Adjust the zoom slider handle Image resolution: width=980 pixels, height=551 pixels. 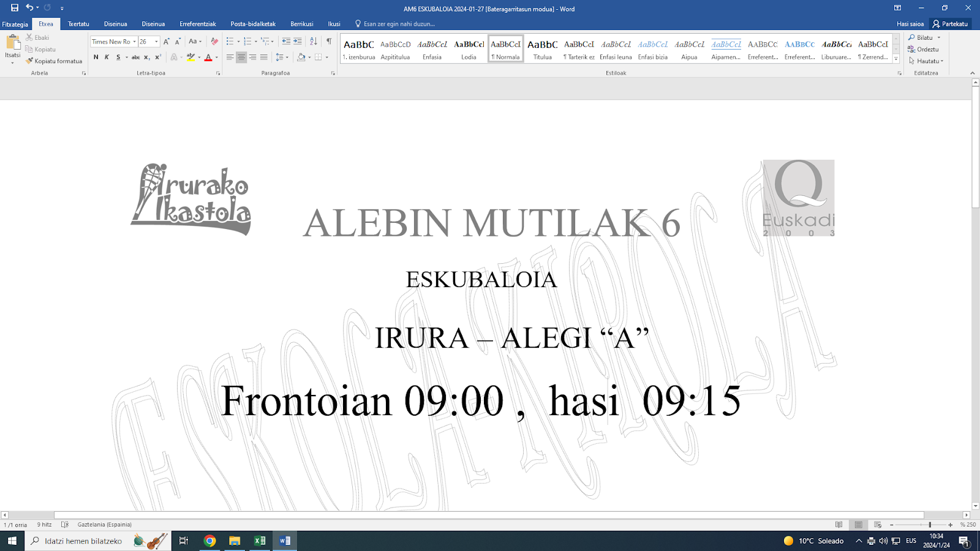[930, 525]
